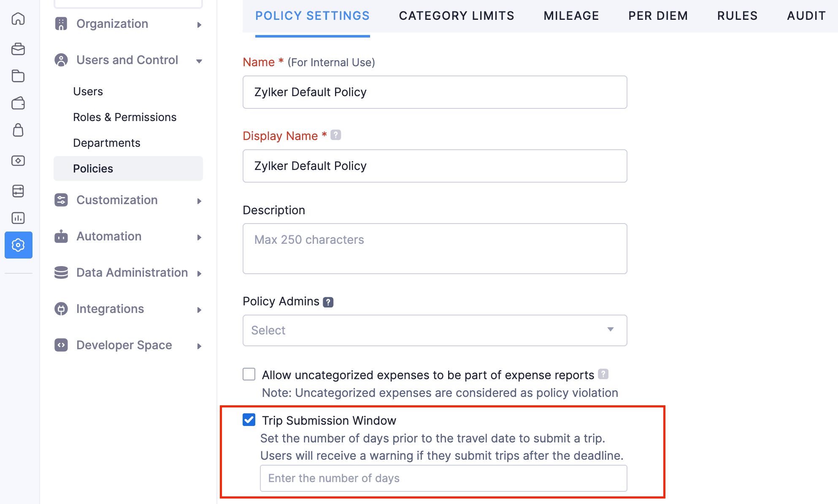Screen dimensions: 838x504
Task: Switch to the Category Limits tab
Action: pyautogui.click(x=456, y=16)
